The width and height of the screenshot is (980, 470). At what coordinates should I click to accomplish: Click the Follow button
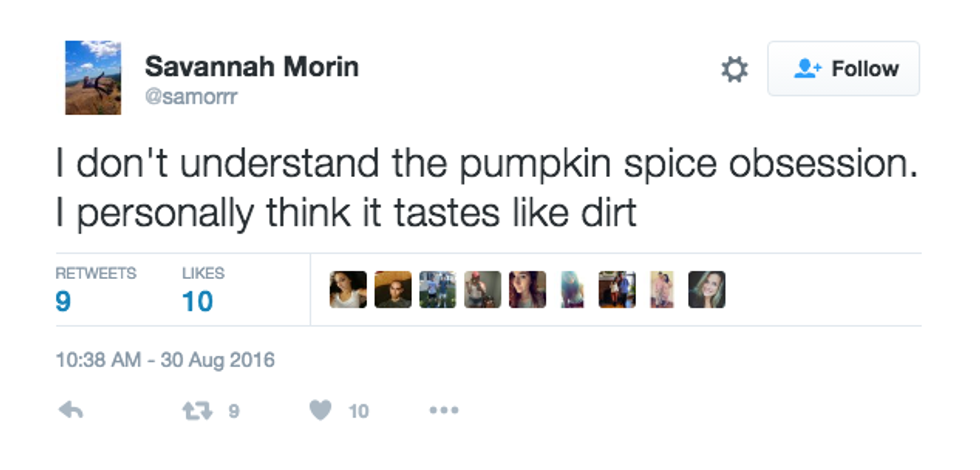click(843, 69)
